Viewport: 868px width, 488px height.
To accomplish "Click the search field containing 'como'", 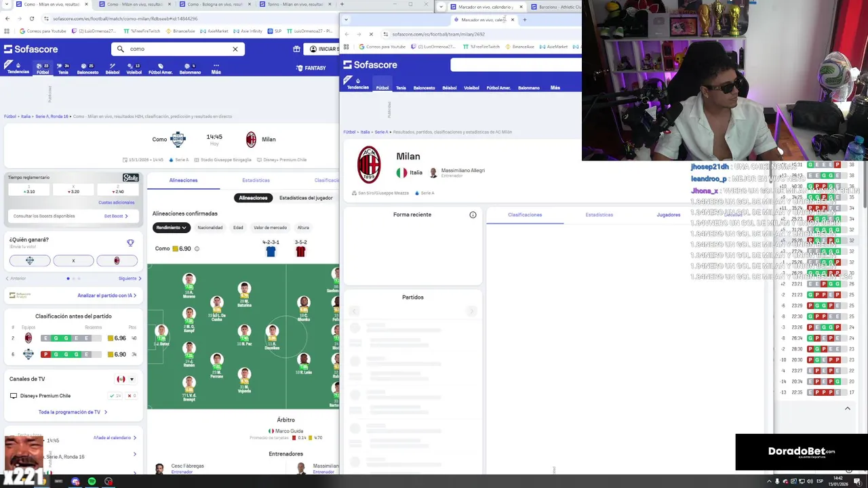I will pyautogui.click(x=178, y=49).
